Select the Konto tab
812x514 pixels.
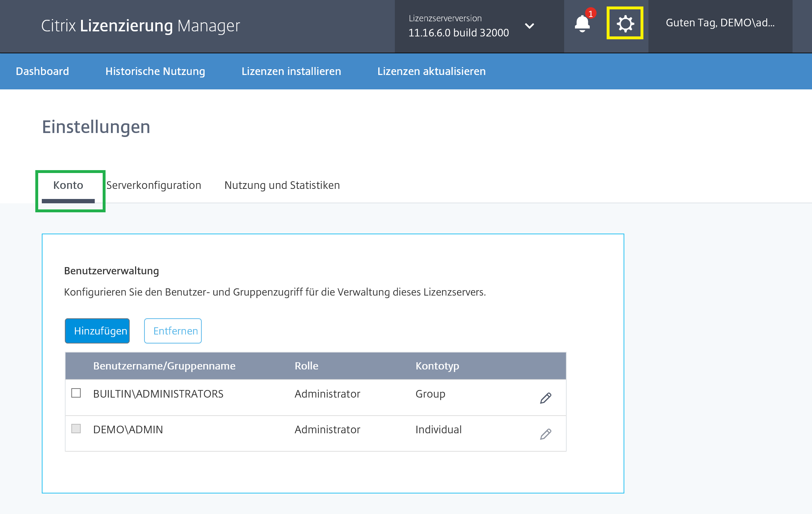pyautogui.click(x=68, y=185)
